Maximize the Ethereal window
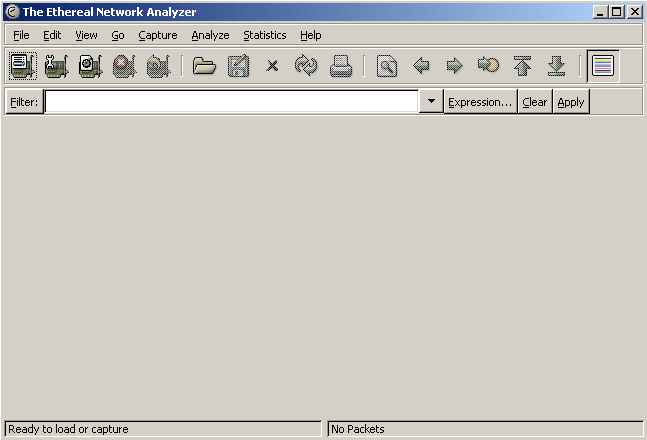 (617, 12)
